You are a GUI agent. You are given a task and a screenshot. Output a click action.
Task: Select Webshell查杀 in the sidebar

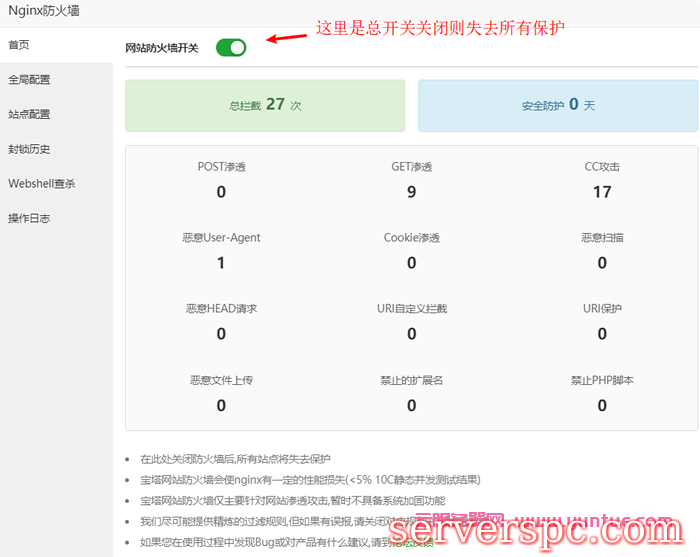tap(42, 184)
